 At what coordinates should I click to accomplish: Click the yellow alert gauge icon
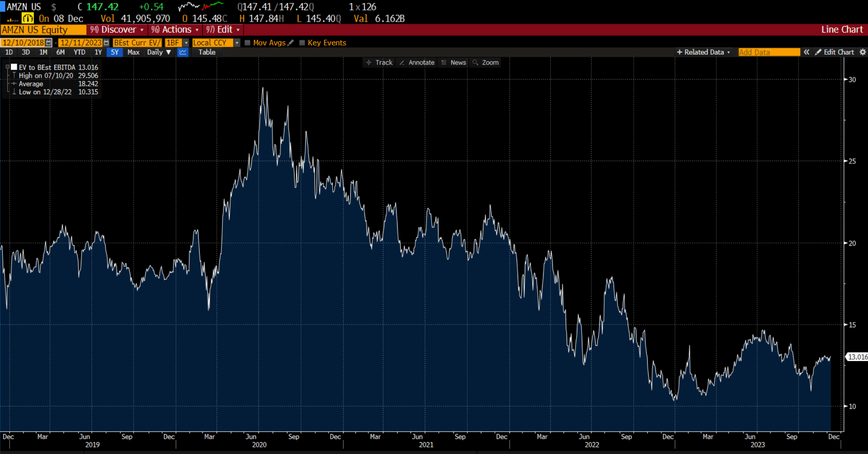28,18
